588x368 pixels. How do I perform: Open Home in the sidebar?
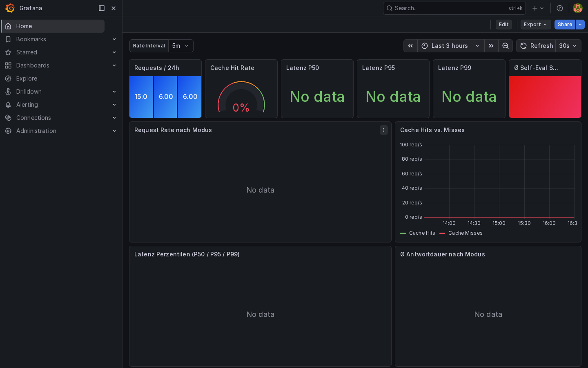point(53,26)
